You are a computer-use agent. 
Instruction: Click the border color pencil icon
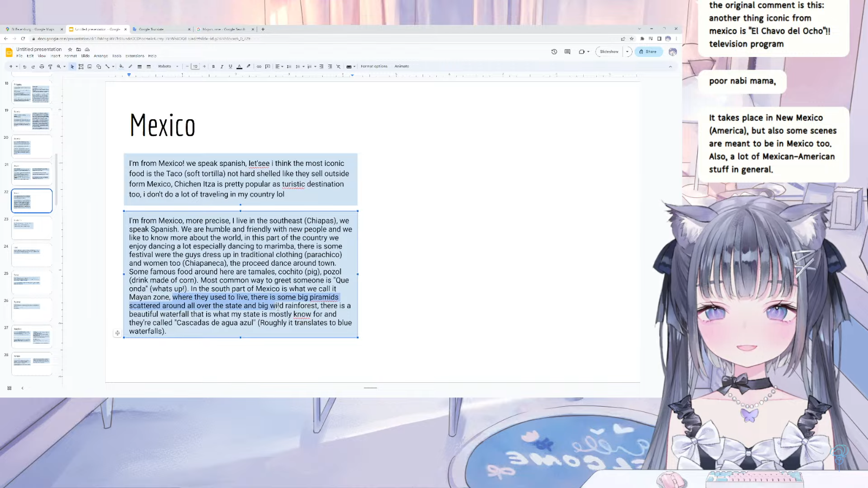[x=130, y=66]
